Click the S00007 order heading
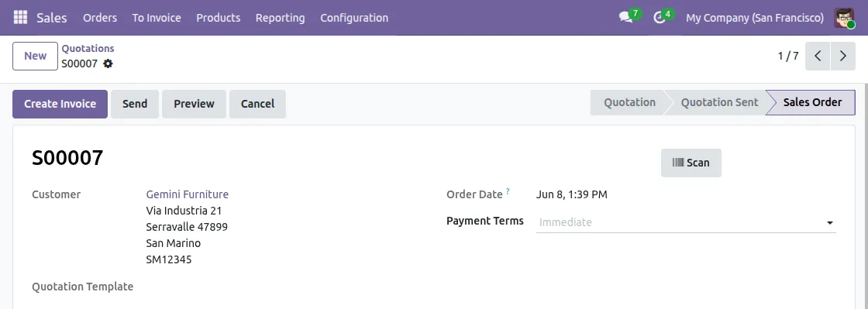Viewport: 868px width, 309px height. [x=67, y=158]
